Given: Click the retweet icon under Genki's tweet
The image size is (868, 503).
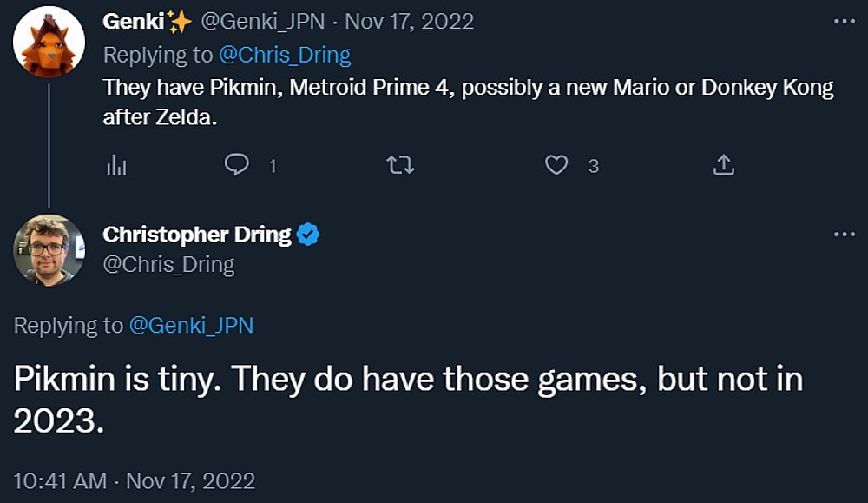Looking at the screenshot, I should click(400, 165).
